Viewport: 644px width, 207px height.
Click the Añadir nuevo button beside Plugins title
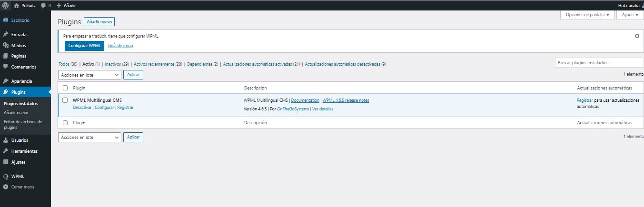click(99, 21)
